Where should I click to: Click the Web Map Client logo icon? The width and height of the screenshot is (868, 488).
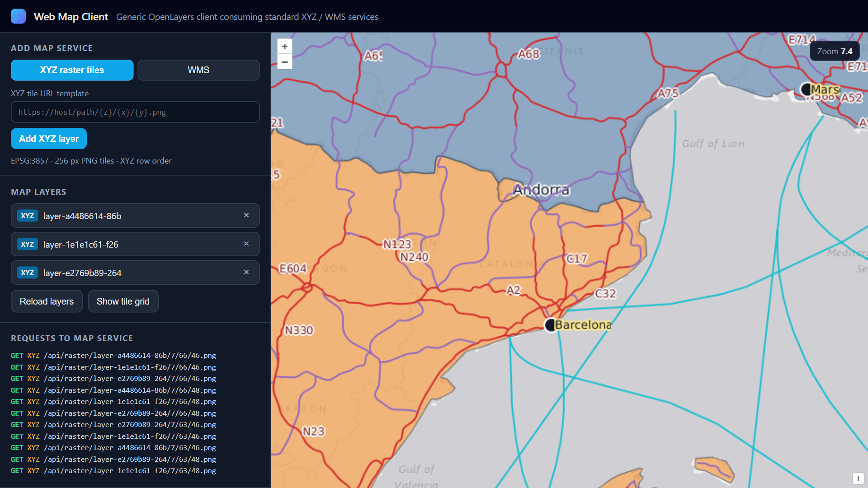tap(19, 16)
